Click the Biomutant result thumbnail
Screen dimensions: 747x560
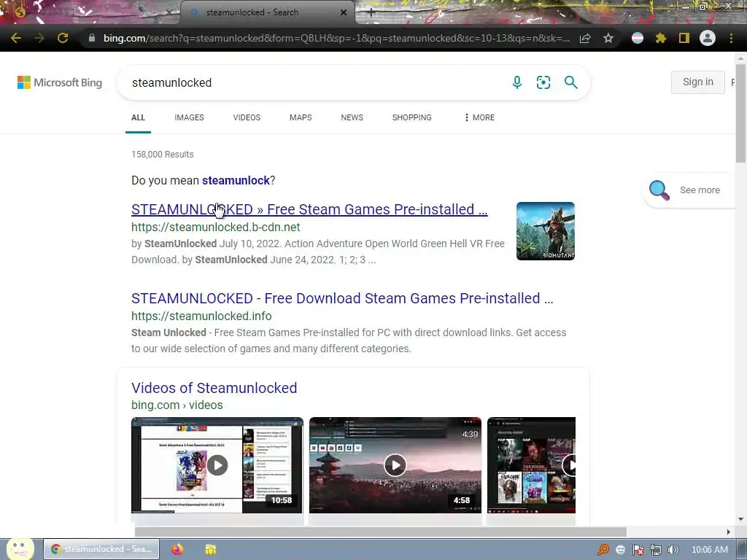tap(546, 231)
